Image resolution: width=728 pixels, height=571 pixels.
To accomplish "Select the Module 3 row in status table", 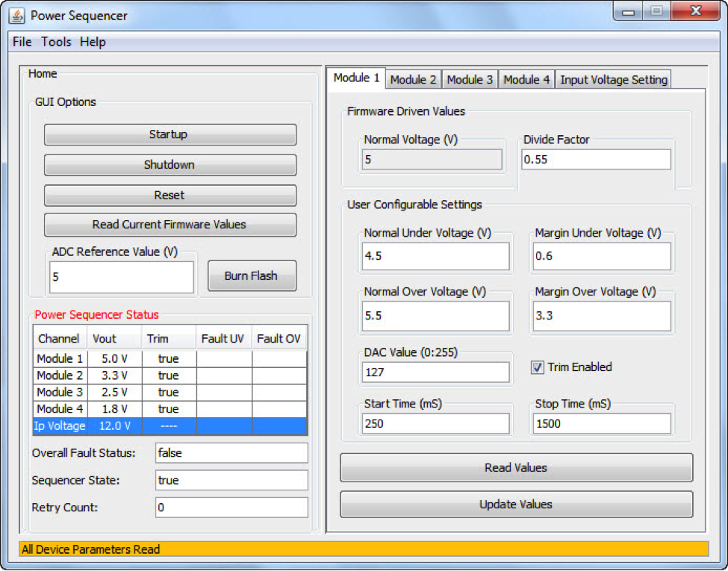I will point(169,393).
